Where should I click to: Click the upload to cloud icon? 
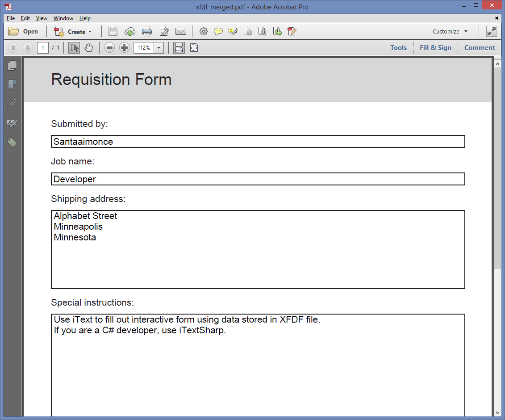click(x=130, y=32)
